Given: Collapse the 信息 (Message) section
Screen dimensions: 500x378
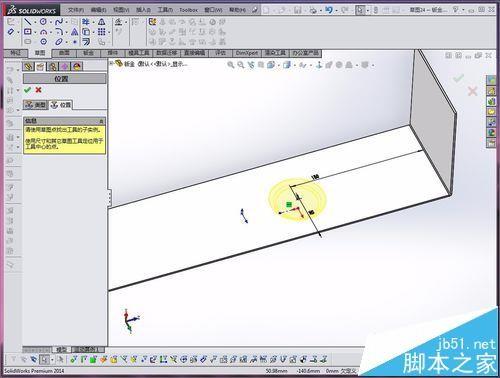Looking at the screenshot, I should pyautogui.click(x=101, y=121).
